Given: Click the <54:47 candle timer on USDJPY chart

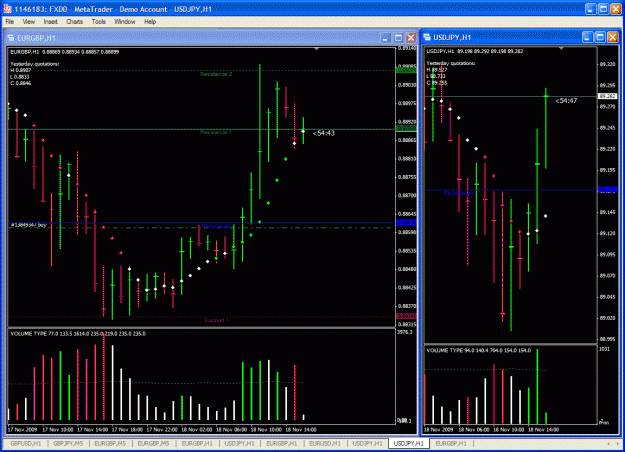Looking at the screenshot, I should pyautogui.click(x=566, y=100).
